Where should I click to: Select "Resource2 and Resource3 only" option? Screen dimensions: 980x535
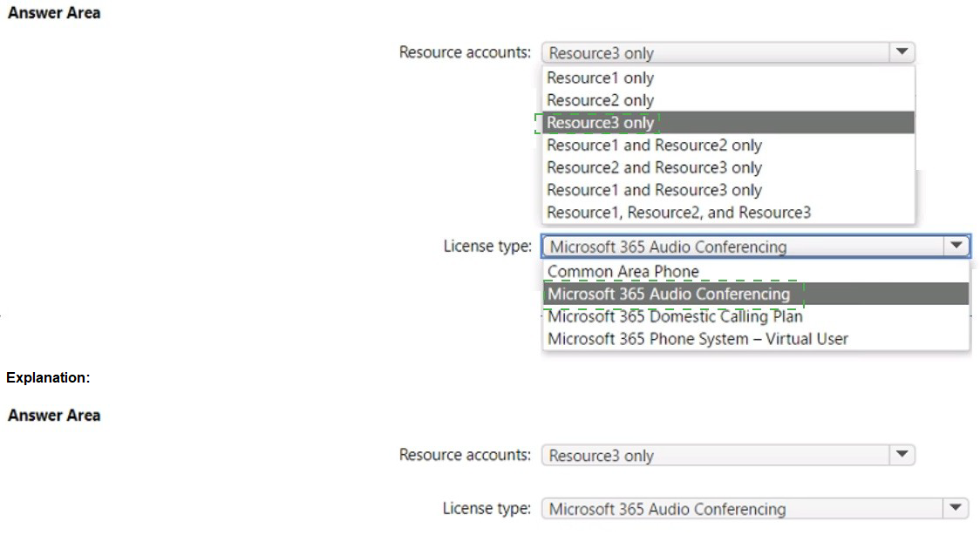(x=654, y=167)
